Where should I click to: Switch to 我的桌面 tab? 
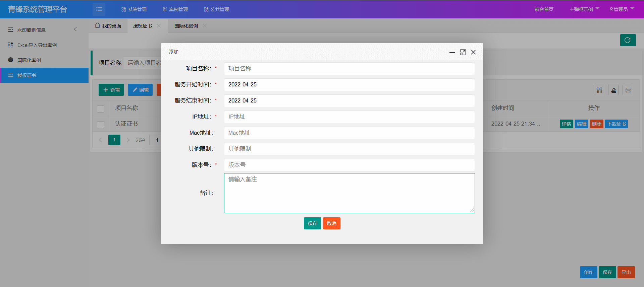tap(108, 26)
